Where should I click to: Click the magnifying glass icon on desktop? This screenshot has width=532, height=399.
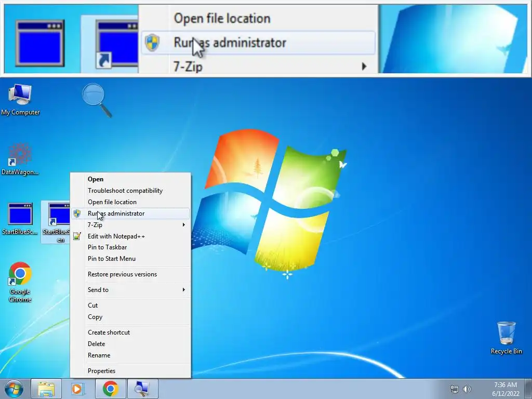(x=97, y=100)
